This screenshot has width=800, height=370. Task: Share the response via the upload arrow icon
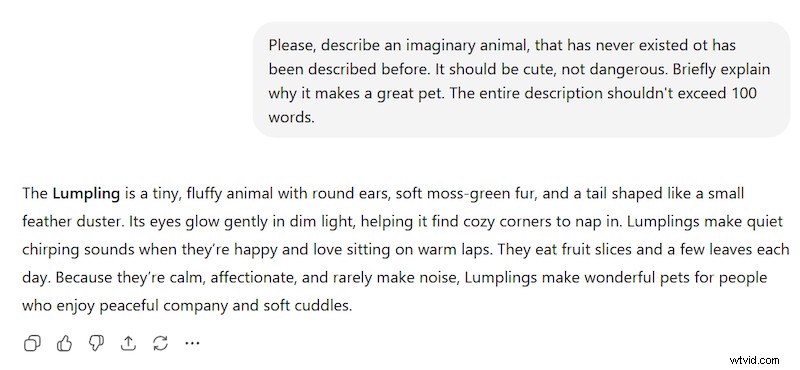point(128,343)
